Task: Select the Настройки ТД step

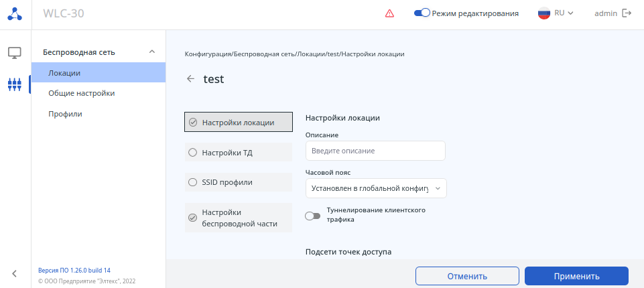Action: 238,153
